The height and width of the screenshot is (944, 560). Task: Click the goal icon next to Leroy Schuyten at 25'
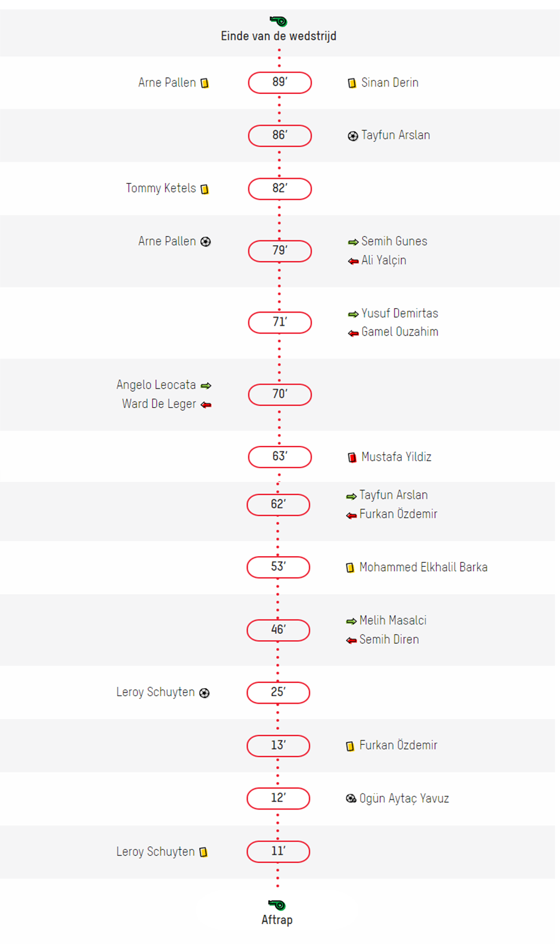(204, 692)
